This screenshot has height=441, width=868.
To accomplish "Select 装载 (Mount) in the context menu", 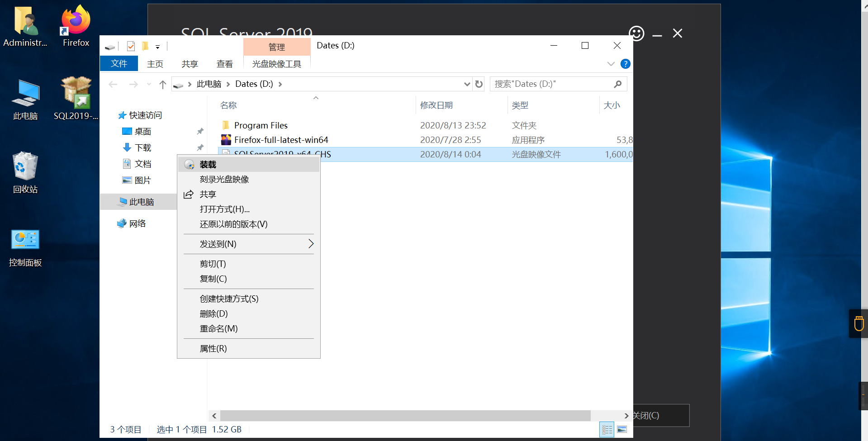I will pos(249,165).
